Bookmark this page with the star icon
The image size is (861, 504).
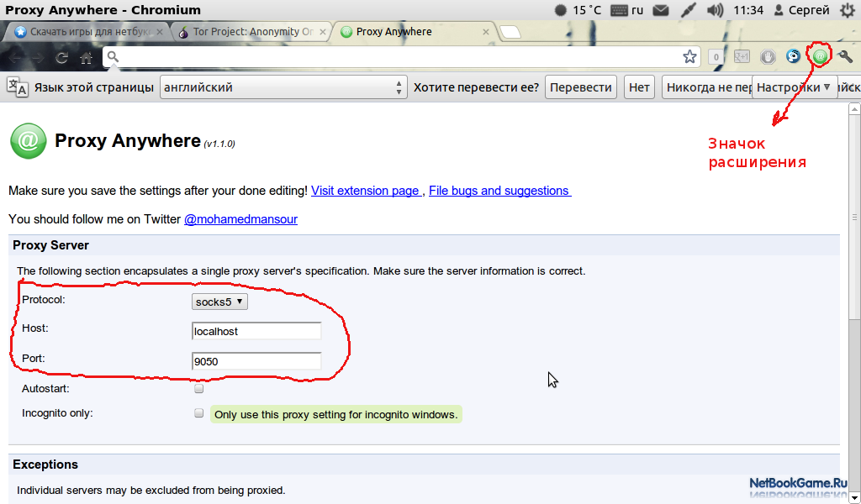pyautogui.click(x=689, y=56)
